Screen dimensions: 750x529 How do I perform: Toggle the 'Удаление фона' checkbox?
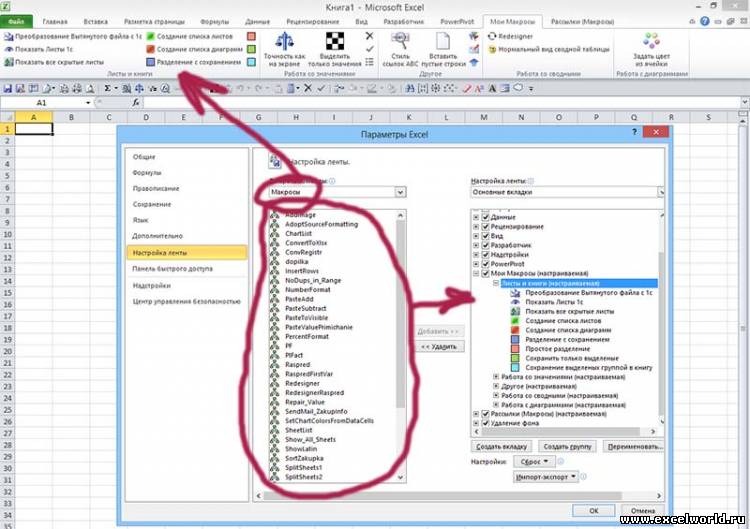tap(485, 423)
